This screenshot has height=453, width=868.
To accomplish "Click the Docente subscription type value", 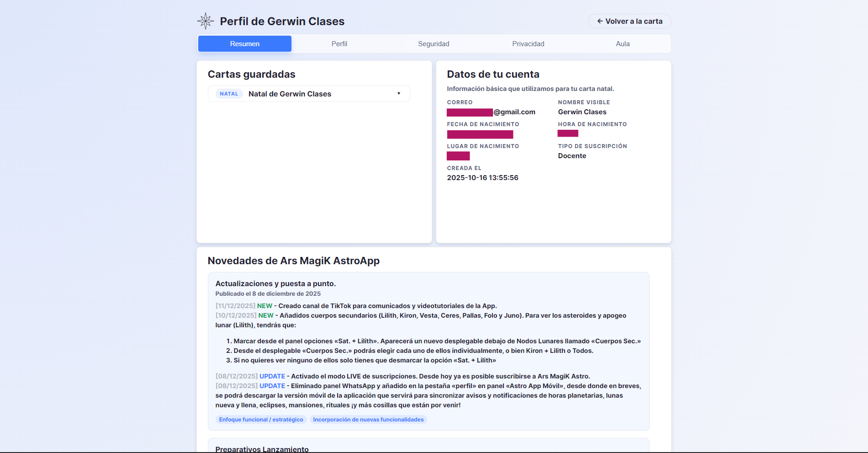I will 572,156.
